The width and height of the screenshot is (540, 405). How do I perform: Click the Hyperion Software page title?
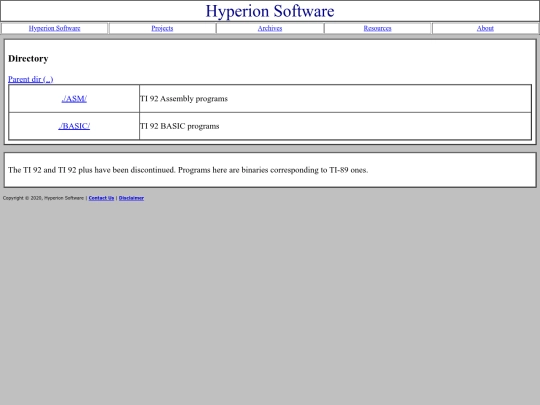point(270,11)
